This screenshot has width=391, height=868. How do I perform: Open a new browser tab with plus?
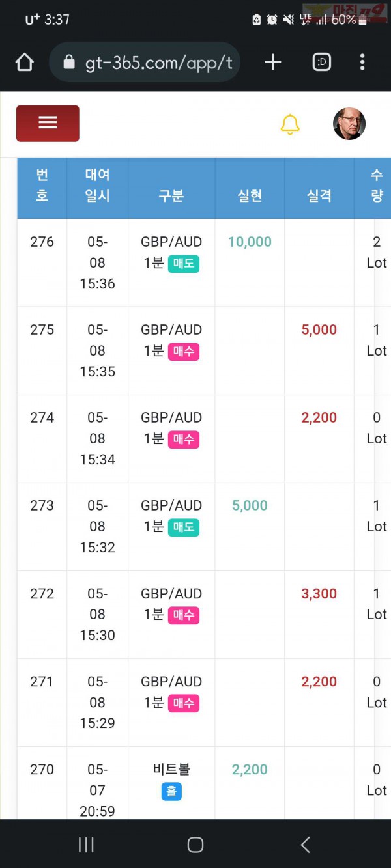click(x=273, y=62)
